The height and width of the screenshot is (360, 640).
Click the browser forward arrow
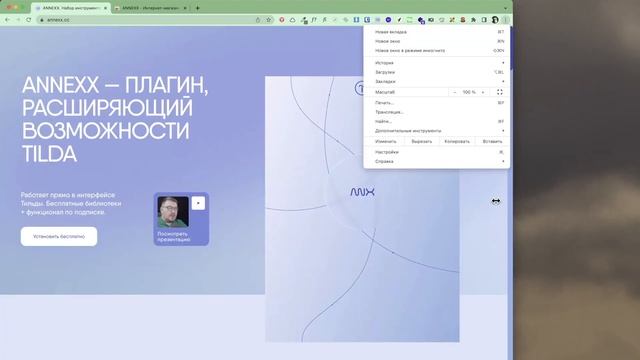coord(18,20)
